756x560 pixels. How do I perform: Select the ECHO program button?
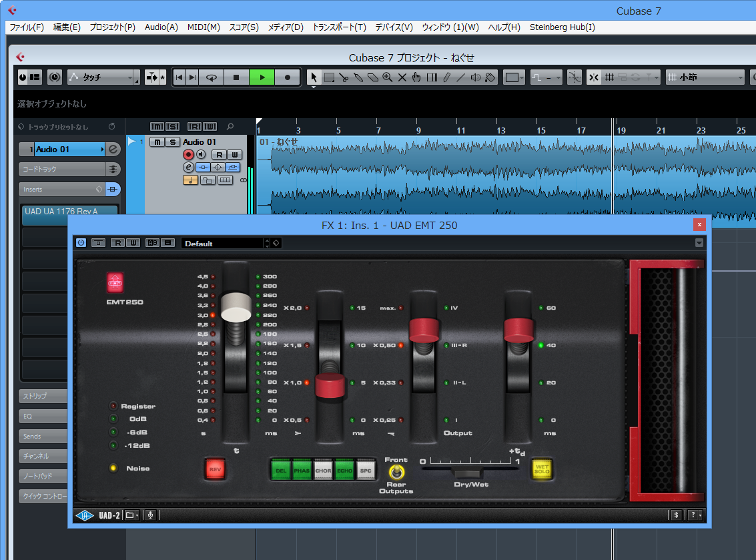(x=344, y=470)
